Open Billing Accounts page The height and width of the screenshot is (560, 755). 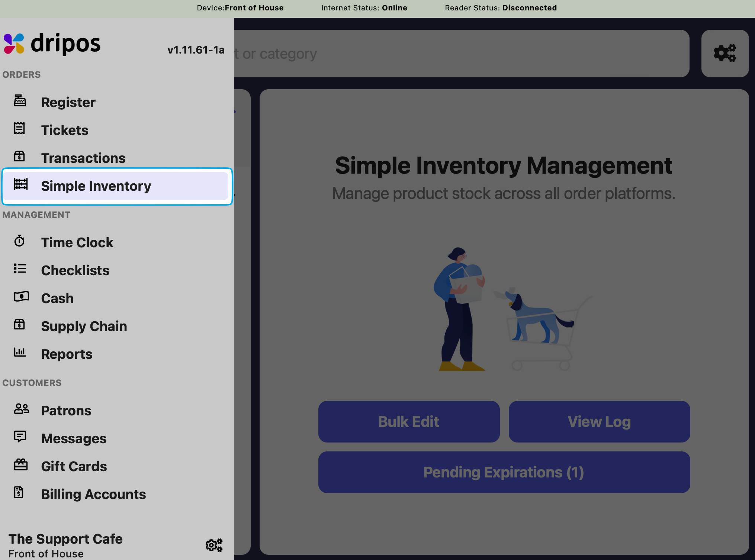point(93,494)
